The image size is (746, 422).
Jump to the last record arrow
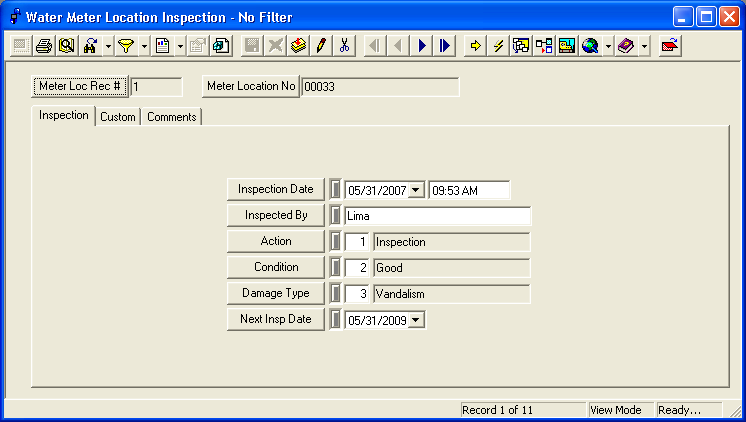[x=445, y=46]
